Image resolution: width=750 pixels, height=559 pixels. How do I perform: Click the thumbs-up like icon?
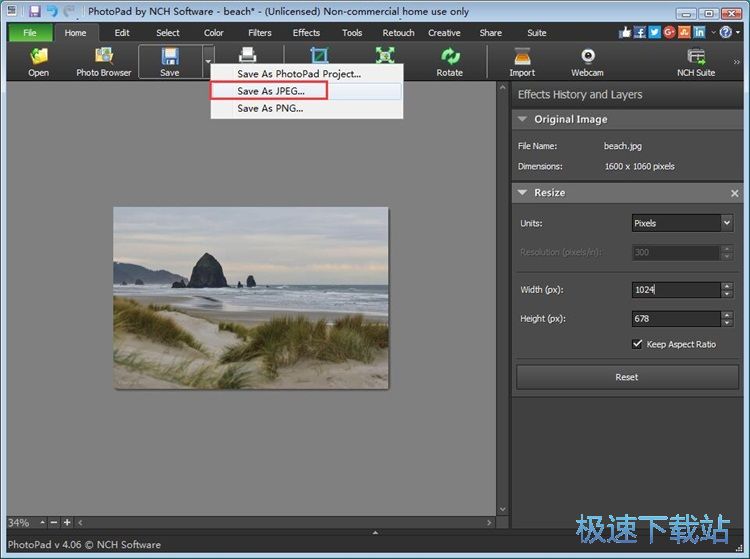point(625,32)
